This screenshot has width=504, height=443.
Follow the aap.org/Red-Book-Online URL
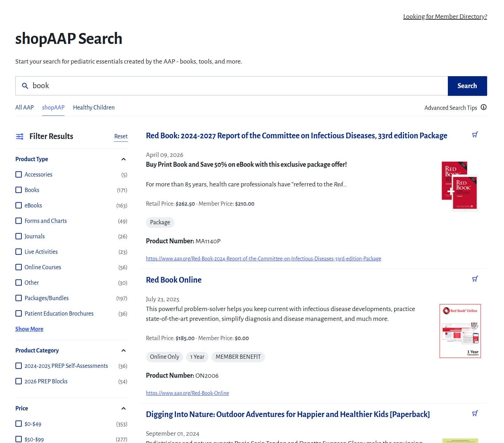pyautogui.click(x=187, y=393)
